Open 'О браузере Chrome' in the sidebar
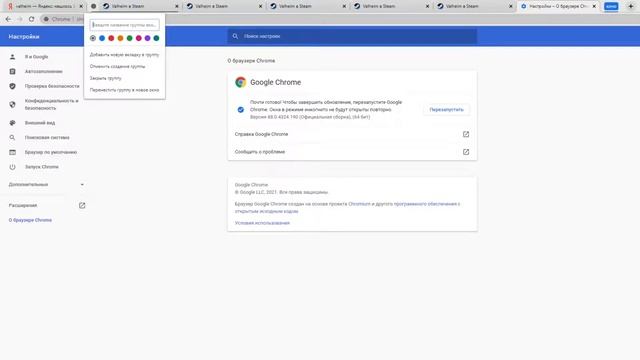The image size is (640, 360). (x=30, y=220)
